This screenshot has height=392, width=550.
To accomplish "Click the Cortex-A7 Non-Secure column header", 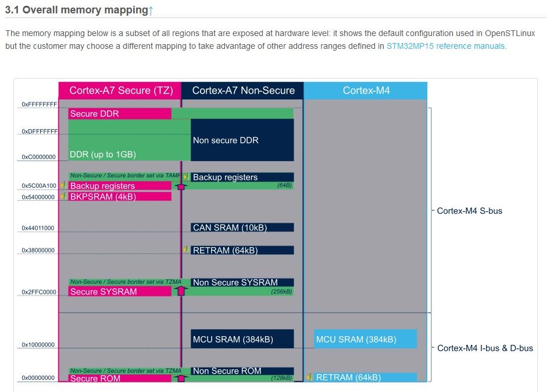I will pyautogui.click(x=242, y=91).
